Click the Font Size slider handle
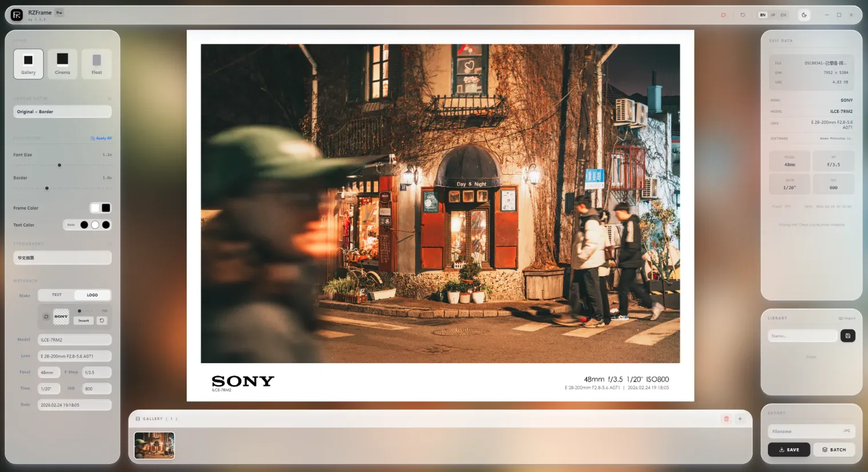 pyautogui.click(x=59, y=165)
